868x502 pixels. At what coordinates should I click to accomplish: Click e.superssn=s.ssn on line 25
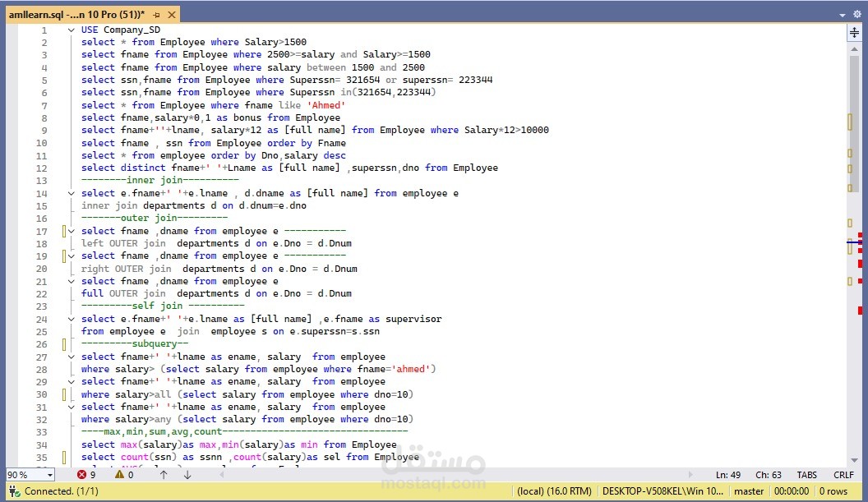335,332
